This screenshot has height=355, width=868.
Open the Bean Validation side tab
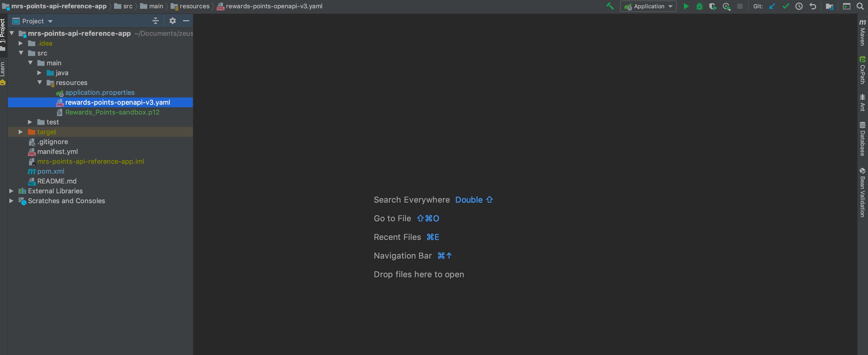(862, 192)
